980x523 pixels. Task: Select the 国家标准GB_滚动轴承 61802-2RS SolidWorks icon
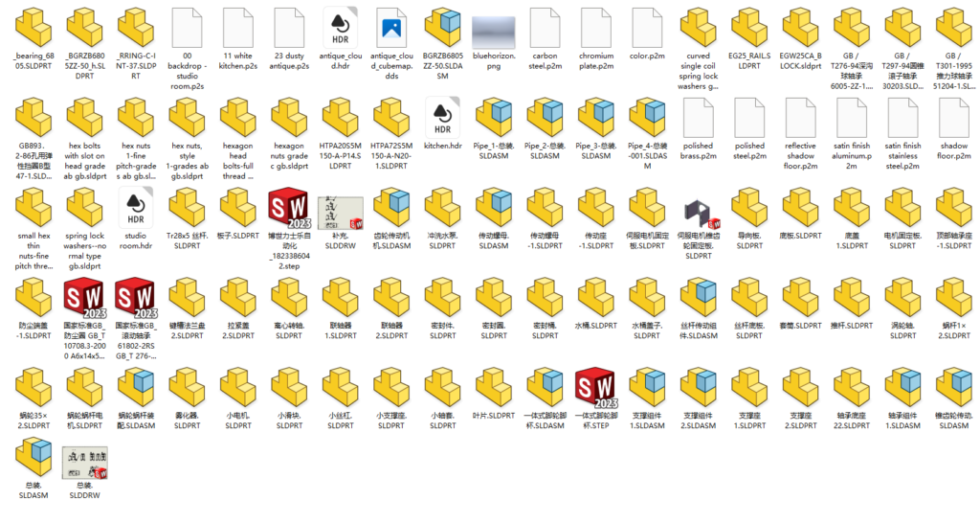tap(136, 298)
